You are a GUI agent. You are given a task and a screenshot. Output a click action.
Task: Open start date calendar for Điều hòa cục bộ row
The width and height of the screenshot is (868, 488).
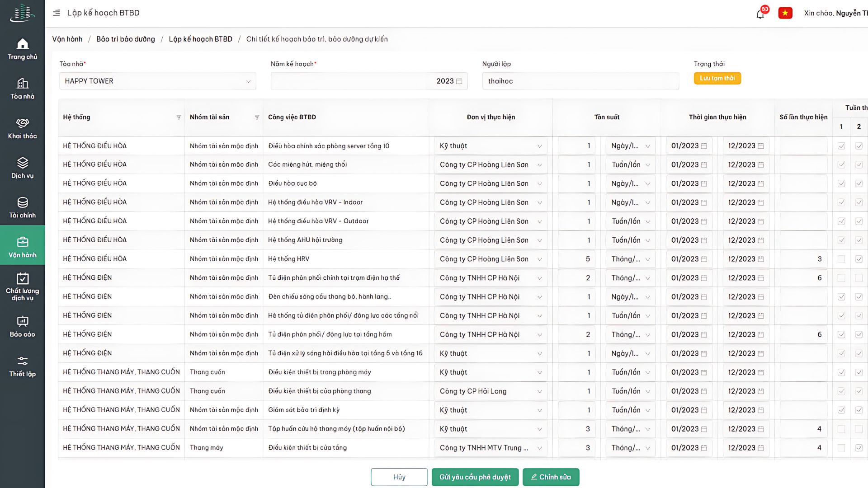(x=704, y=184)
